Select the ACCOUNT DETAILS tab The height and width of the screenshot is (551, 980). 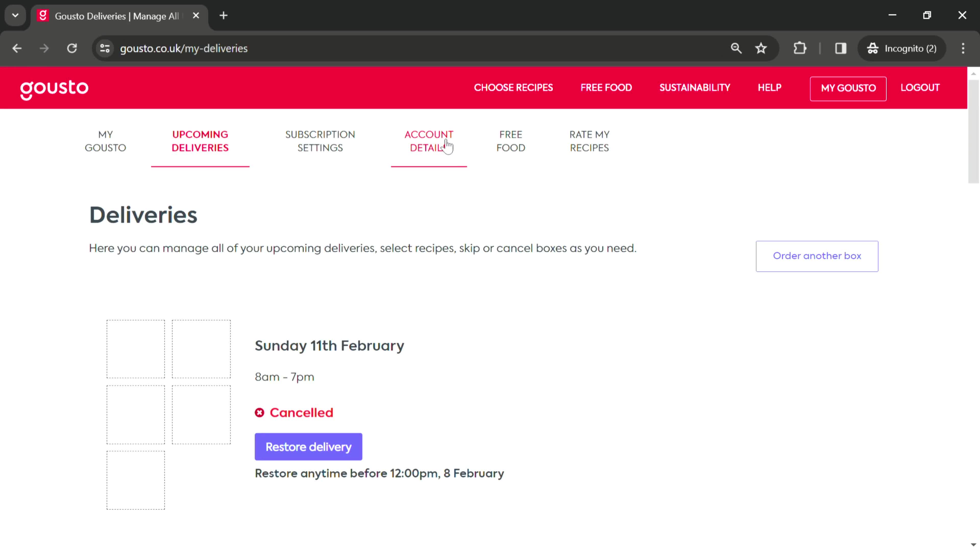[429, 141]
